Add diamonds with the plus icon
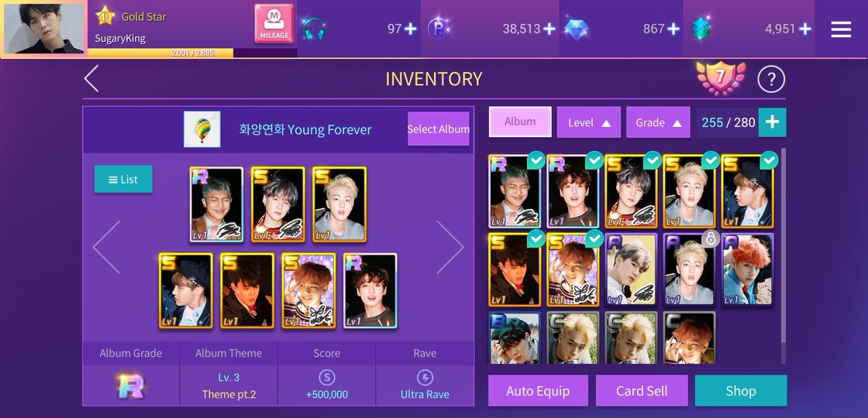 pos(673,29)
